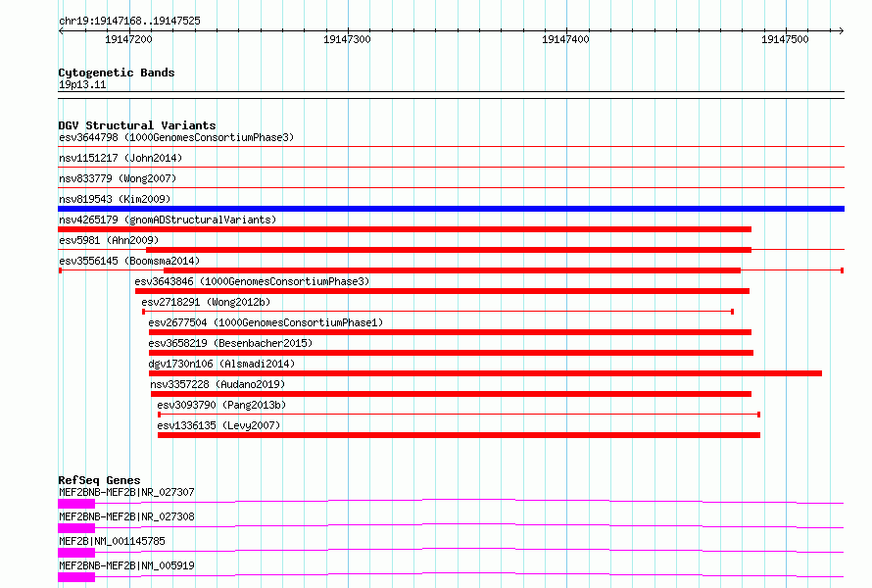
Task: Click the red esv3658219 variant bar
Action: click(451, 353)
